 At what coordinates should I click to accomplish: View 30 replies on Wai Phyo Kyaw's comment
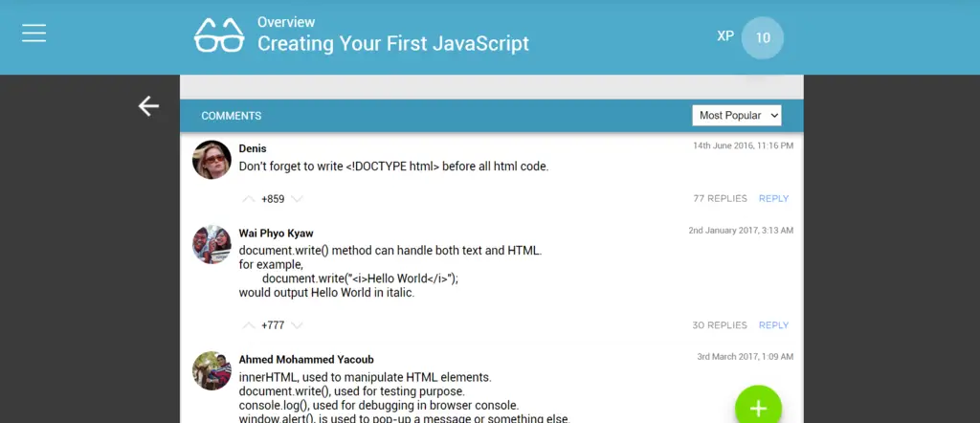point(720,325)
